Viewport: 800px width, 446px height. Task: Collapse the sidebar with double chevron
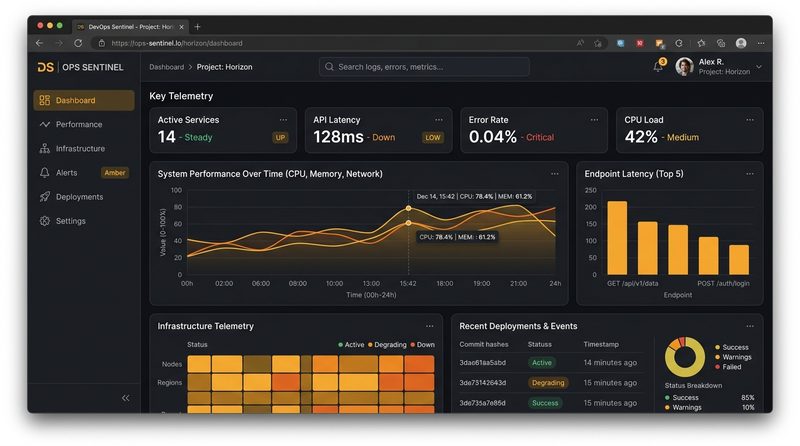[126, 398]
